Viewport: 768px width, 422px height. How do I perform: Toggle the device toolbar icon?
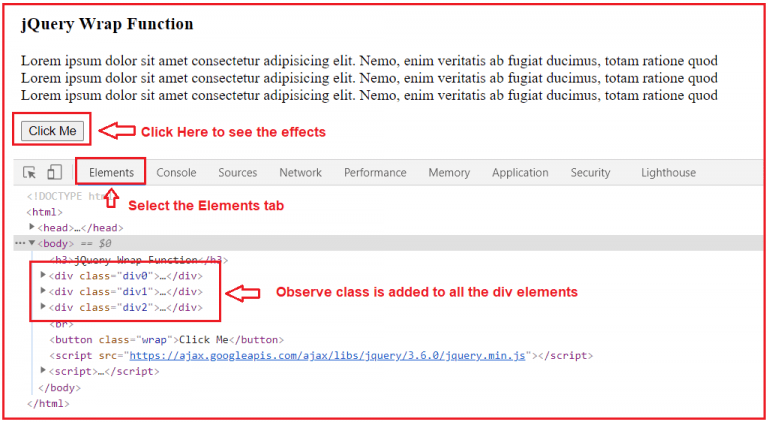coord(54,172)
